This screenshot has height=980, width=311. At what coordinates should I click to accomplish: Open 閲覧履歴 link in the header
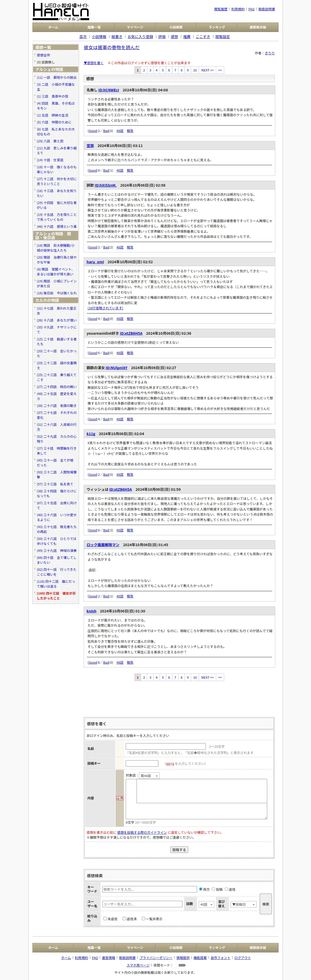click(x=221, y=9)
